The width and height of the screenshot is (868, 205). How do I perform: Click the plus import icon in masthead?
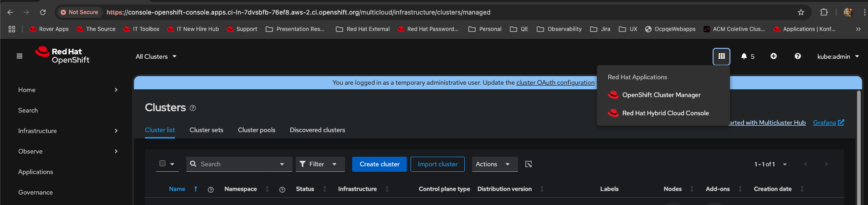coord(774,56)
